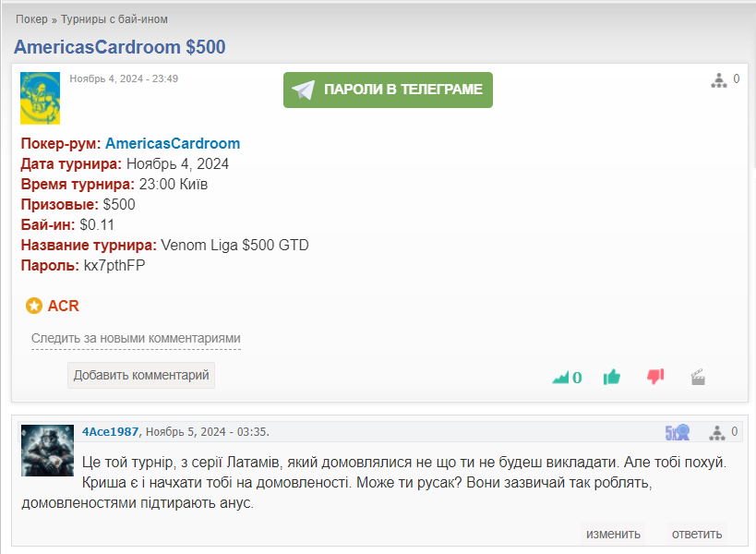The image size is (756, 554).
Task: Click the Telegram paper-plane icon
Action: (304, 90)
